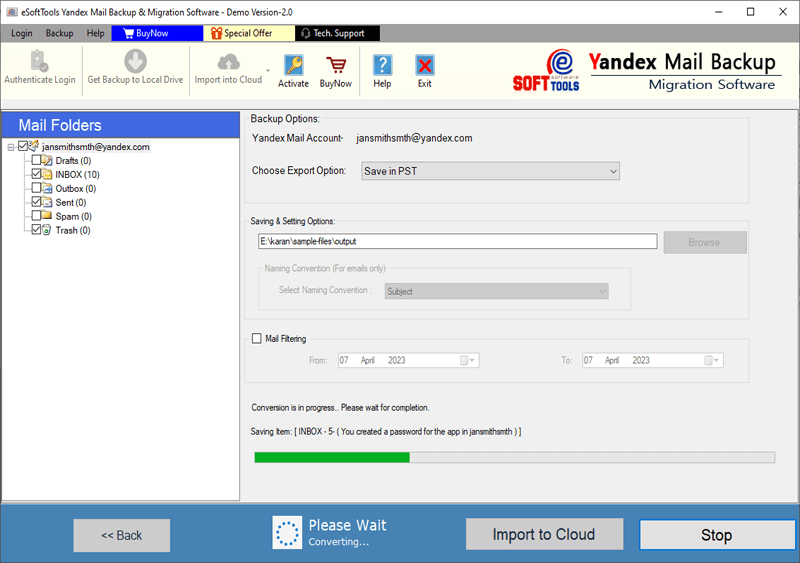This screenshot has height=563, width=800.
Task: Select the Outbox (0) tree label
Action: [76, 189]
